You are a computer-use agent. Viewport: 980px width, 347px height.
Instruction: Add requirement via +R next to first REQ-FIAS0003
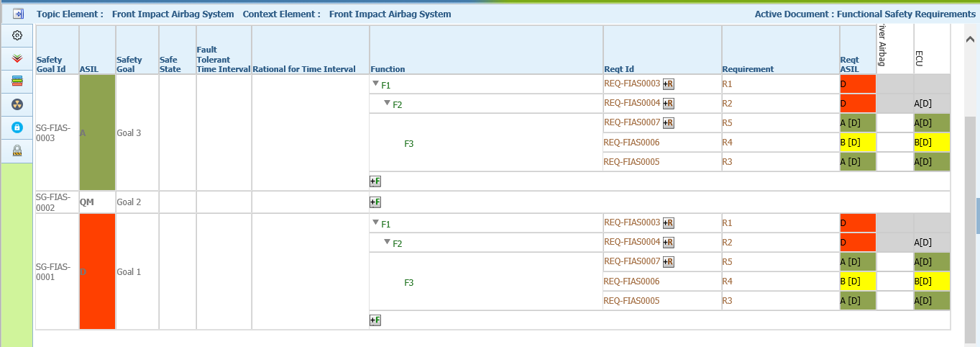[x=669, y=84]
